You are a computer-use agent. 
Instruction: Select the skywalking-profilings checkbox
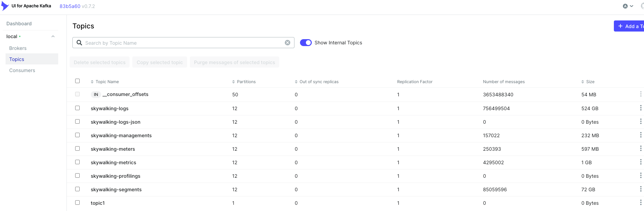click(x=77, y=176)
